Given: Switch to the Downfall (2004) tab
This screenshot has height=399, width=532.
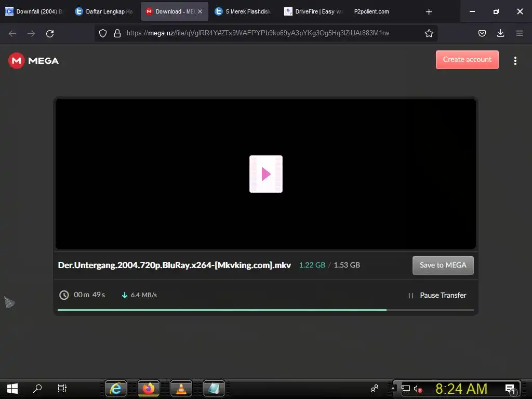Looking at the screenshot, I should coord(35,11).
